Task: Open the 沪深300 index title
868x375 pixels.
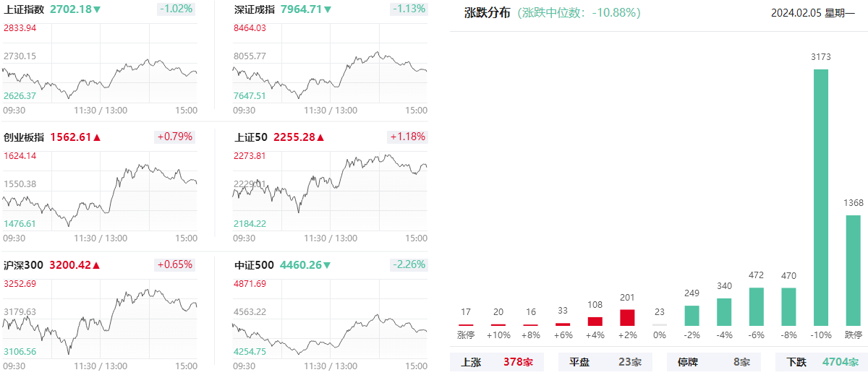Action: pyautogui.click(x=23, y=265)
